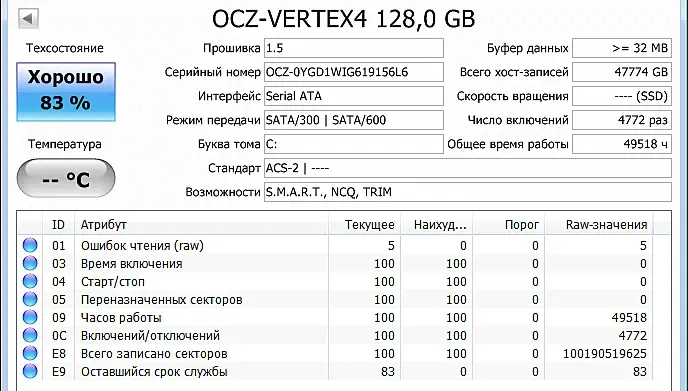Screen dimensions: 688x391
Task: Click status circle for Переназначенных секторов row
Action: 30,299
